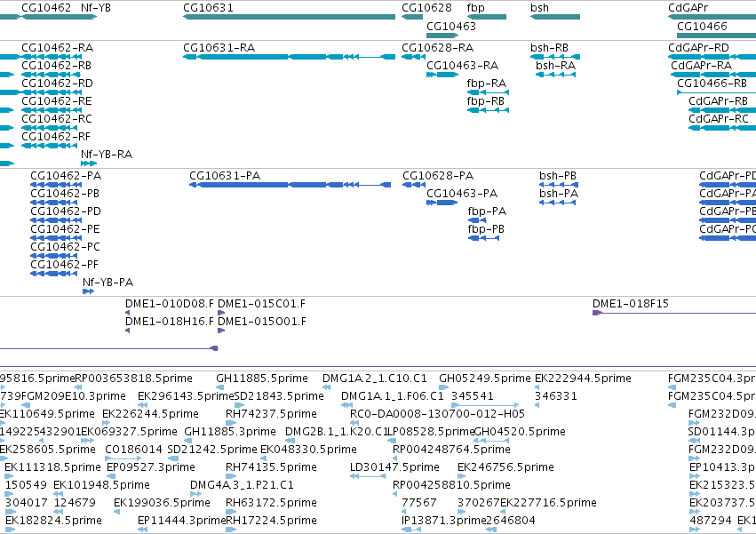Select transcript label CG10462-RF
Image resolution: width=756 pixels, height=534 pixels.
pos(56,137)
